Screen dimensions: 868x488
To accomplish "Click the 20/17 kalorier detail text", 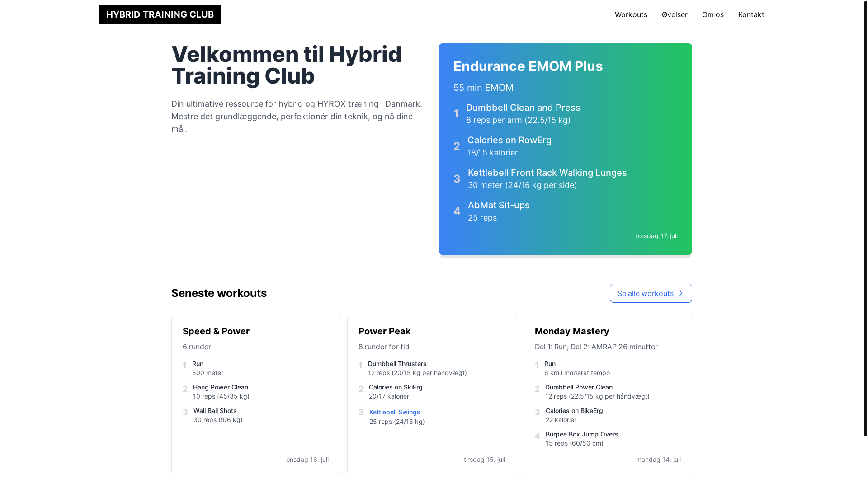I will [x=389, y=396].
